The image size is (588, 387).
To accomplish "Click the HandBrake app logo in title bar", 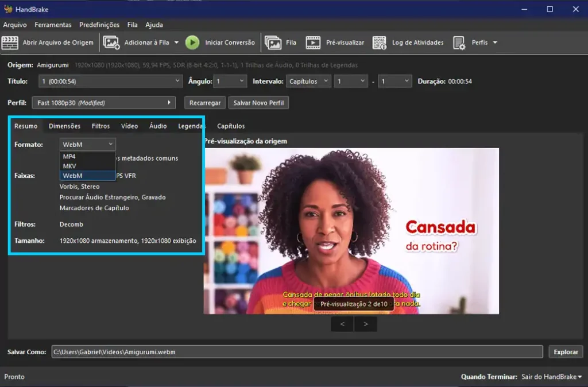I will click(8, 9).
